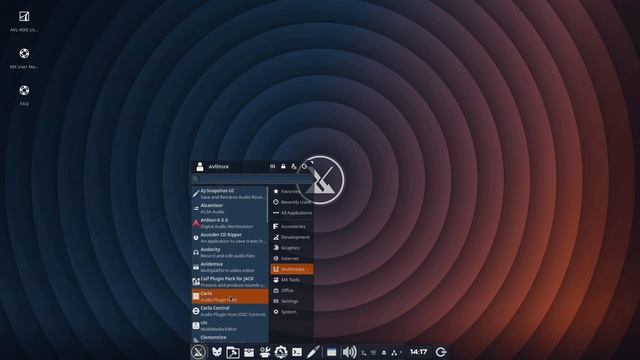Click the switch user icon in menu
This screenshot has width=640, height=360.
pos(293,166)
